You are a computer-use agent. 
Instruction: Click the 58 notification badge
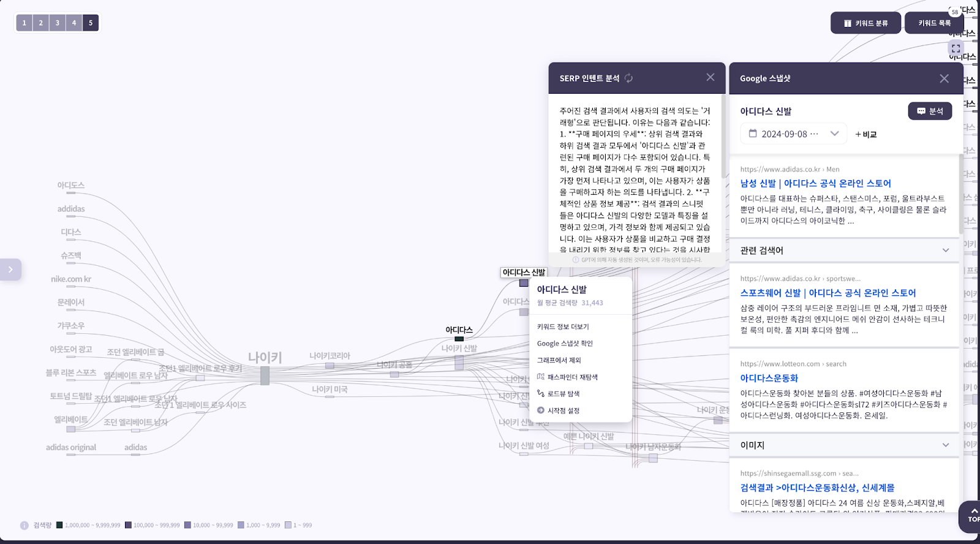(955, 12)
